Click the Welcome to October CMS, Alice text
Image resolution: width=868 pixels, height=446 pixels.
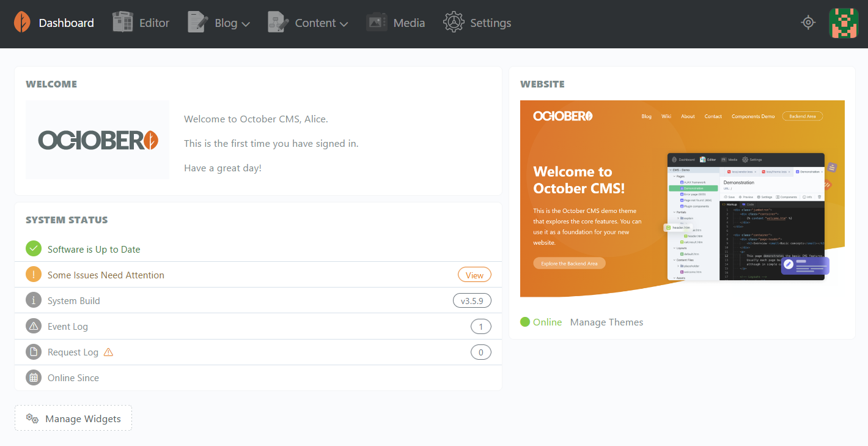(x=256, y=119)
